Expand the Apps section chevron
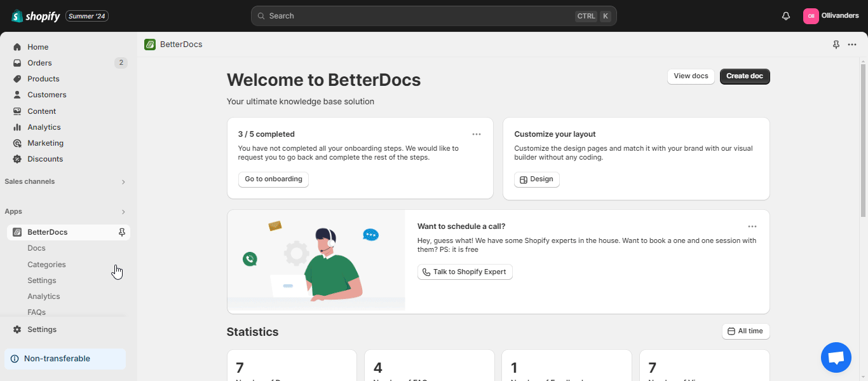The image size is (868, 381). [123, 211]
